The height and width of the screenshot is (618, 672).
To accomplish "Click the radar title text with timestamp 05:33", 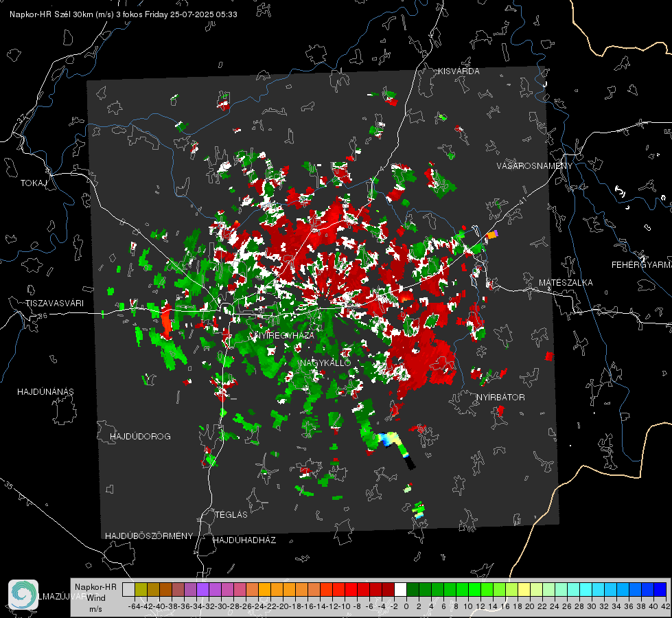I will (124, 14).
